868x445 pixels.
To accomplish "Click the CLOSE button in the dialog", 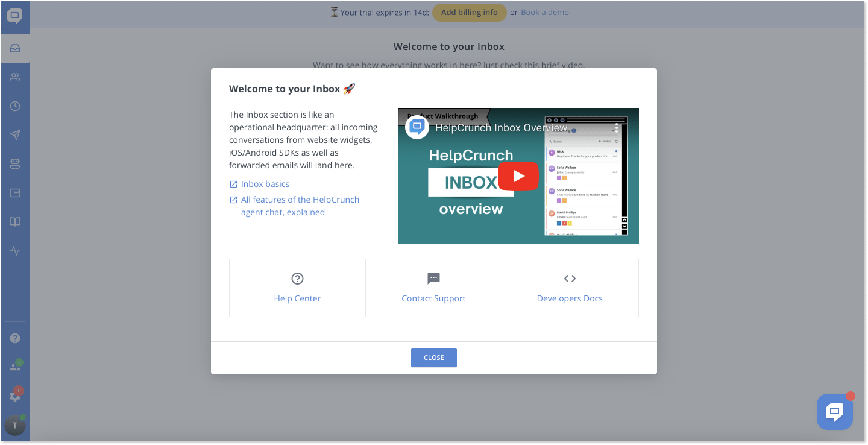I will click(x=434, y=358).
